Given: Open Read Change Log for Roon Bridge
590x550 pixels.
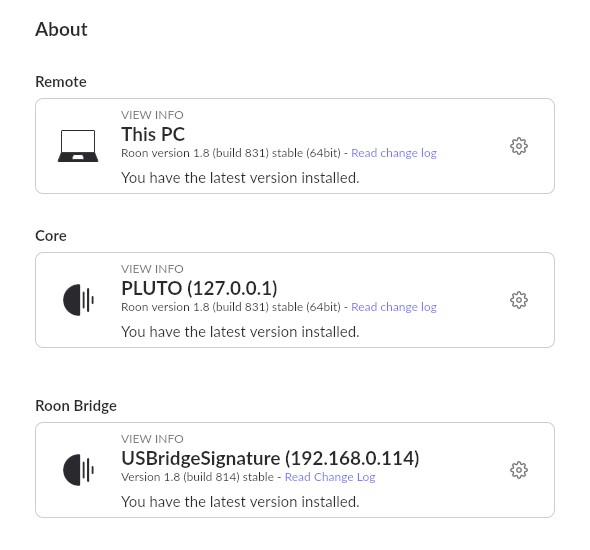Looking at the screenshot, I should 330,477.
